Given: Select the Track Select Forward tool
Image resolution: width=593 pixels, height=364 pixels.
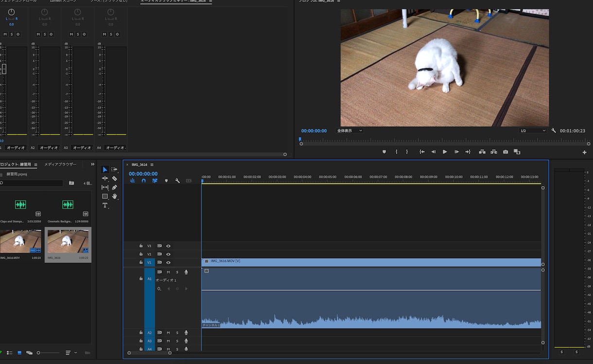Looking at the screenshot, I should tap(114, 170).
